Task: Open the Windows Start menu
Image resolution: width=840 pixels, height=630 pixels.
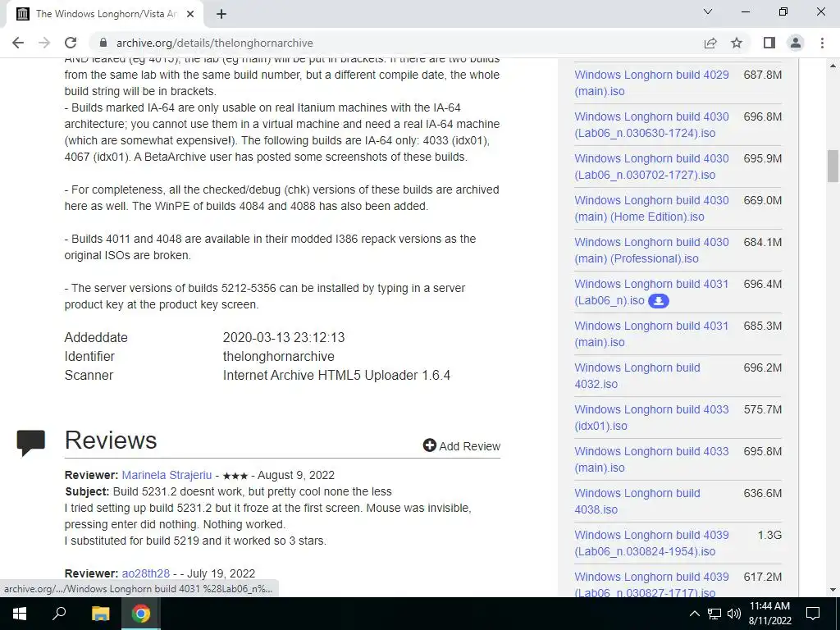Action: click(20, 614)
